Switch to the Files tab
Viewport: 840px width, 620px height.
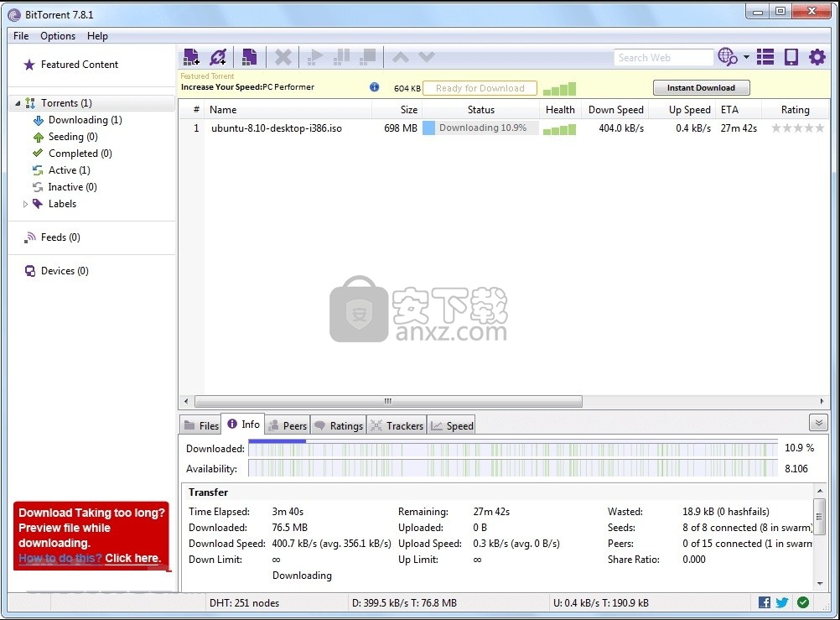[x=201, y=425]
